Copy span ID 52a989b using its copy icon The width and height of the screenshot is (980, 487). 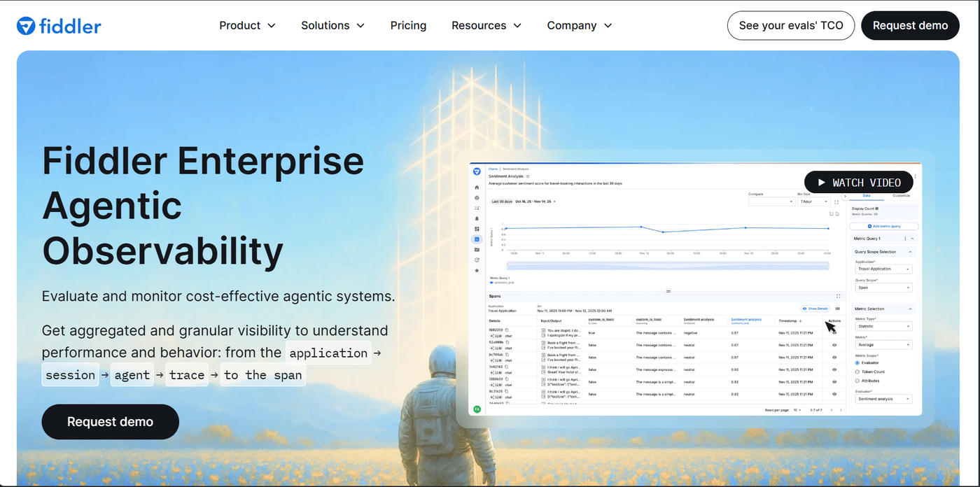[x=507, y=342]
